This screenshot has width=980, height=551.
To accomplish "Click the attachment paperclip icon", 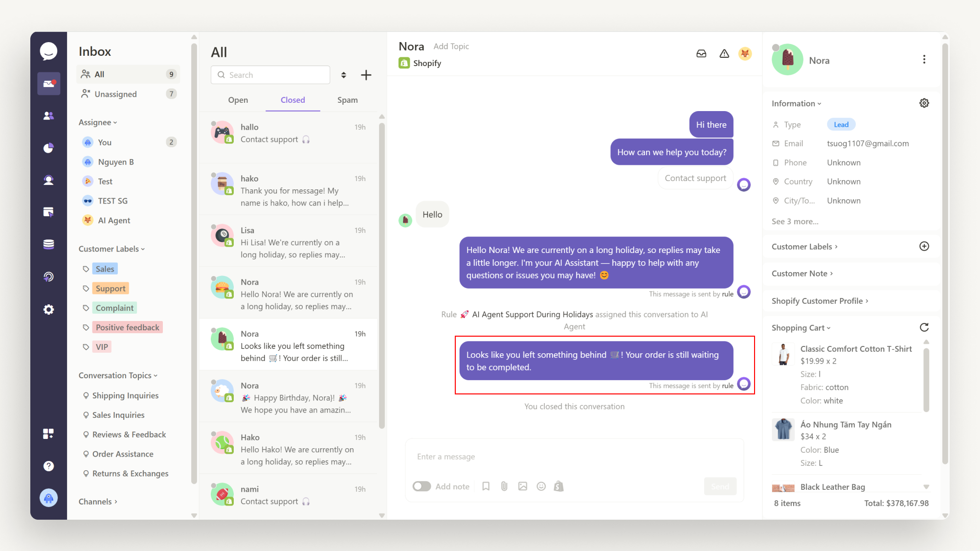I will point(504,486).
